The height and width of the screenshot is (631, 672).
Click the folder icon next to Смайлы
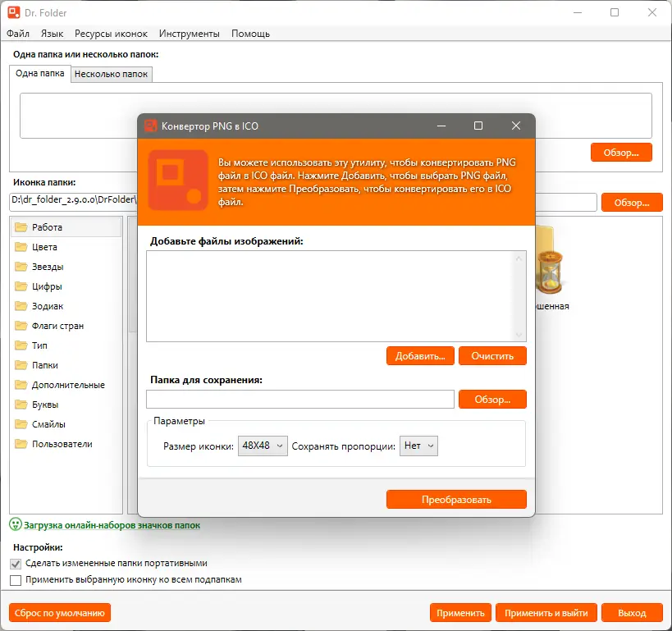tap(21, 424)
